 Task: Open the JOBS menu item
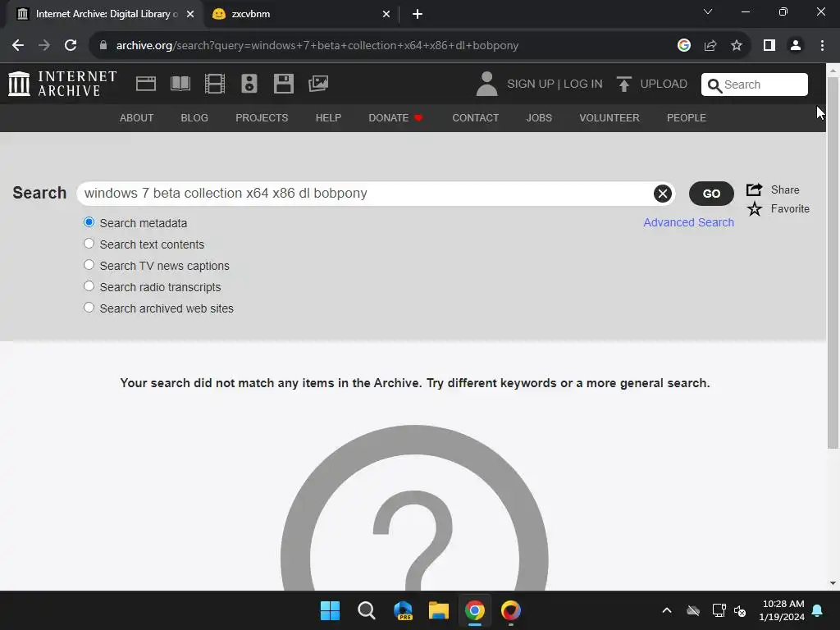click(539, 118)
